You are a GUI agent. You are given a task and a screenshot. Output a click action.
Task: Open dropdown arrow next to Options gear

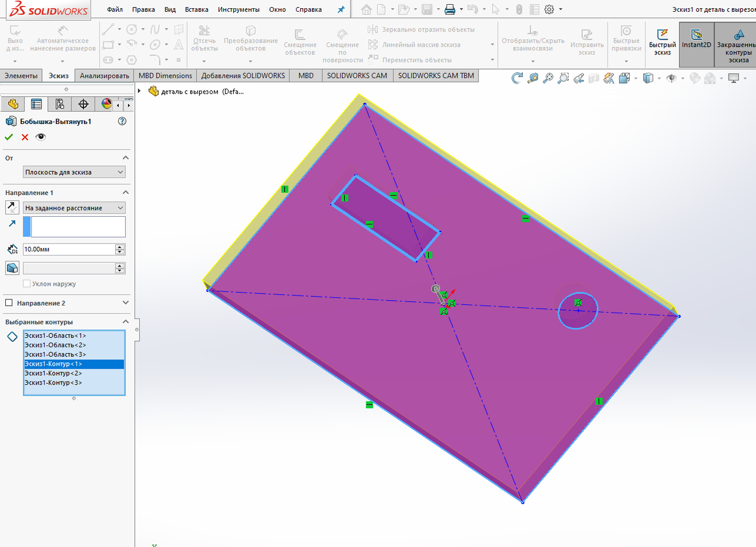pos(561,9)
